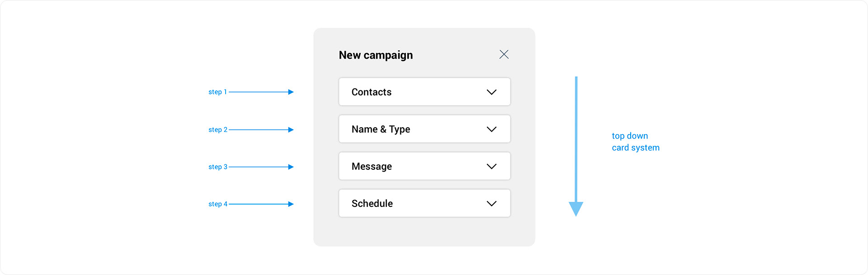
Task: Click the step 1 annotation label
Action: [x=217, y=92]
